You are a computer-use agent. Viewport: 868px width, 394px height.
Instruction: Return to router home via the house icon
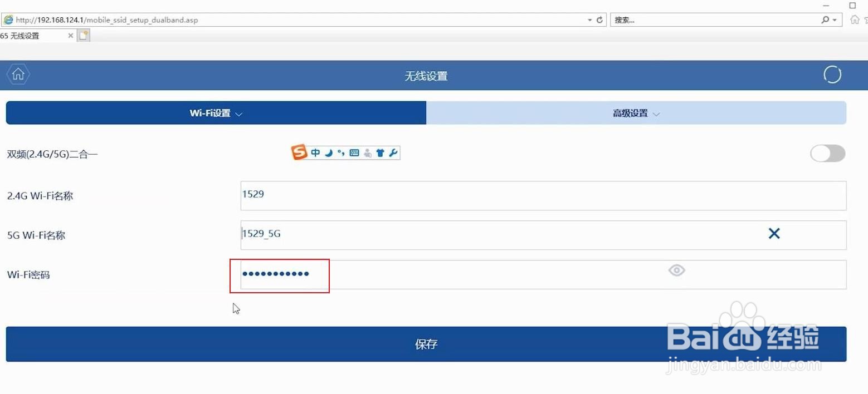tap(18, 74)
